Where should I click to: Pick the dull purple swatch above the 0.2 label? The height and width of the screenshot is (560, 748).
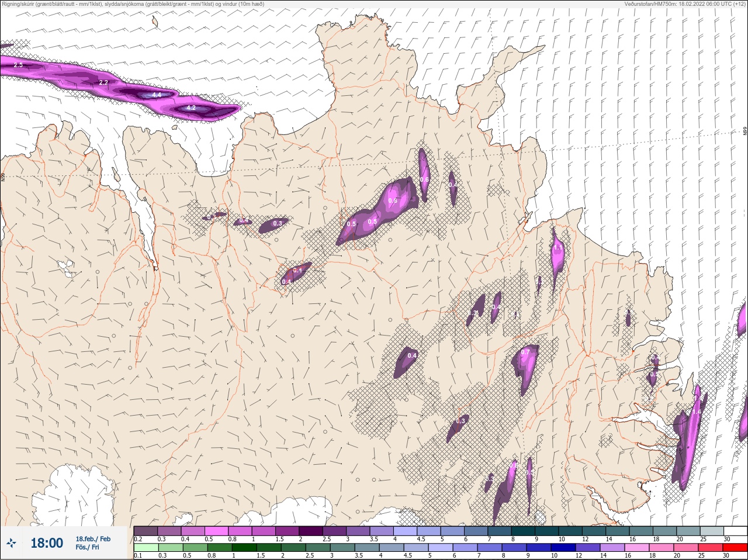(x=146, y=531)
